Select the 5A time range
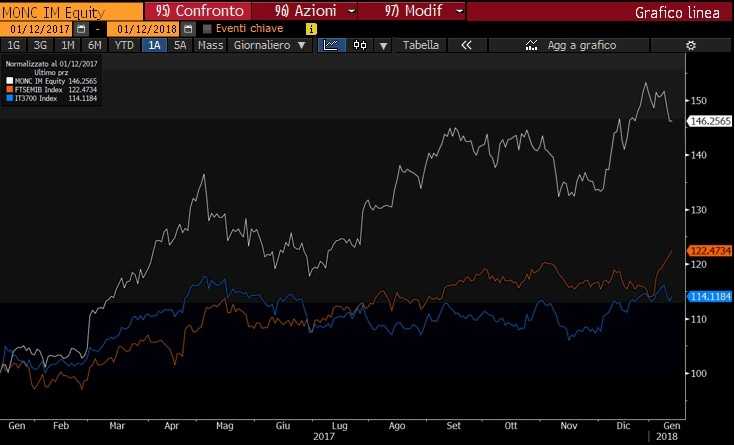This screenshot has height=445, width=735. point(180,45)
